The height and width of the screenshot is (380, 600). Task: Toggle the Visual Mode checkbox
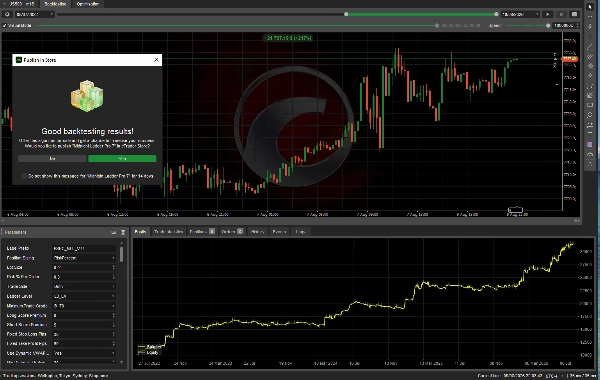pyautogui.click(x=5, y=26)
